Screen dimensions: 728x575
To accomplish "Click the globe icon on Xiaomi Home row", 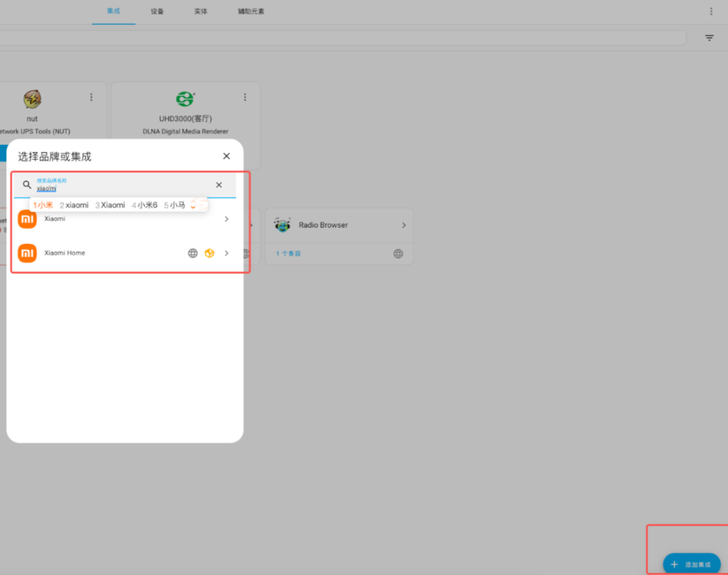I will coord(192,253).
